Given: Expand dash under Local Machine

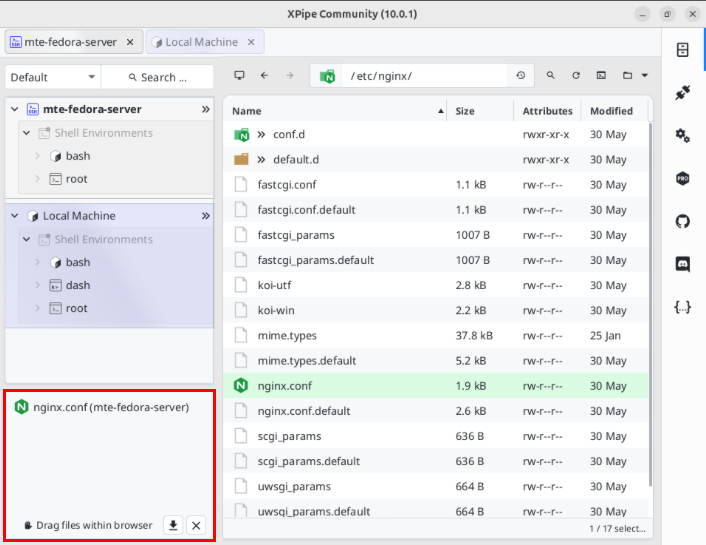Looking at the screenshot, I should (x=37, y=285).
